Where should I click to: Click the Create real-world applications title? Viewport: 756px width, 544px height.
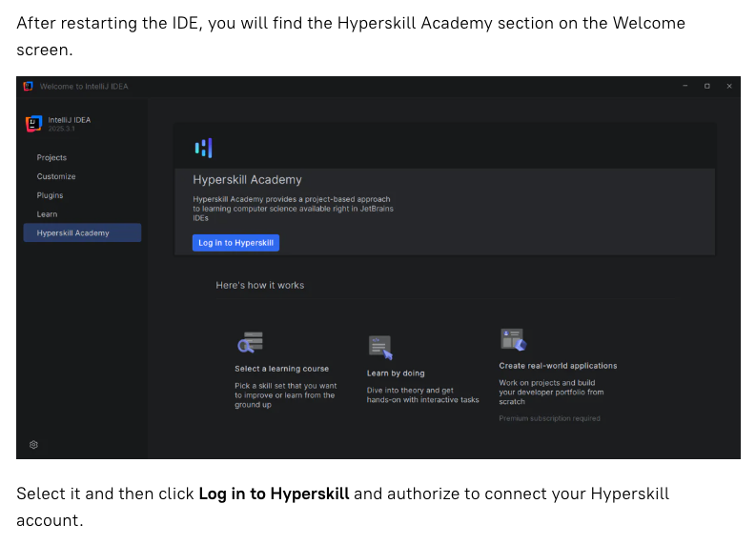point(558,366)
